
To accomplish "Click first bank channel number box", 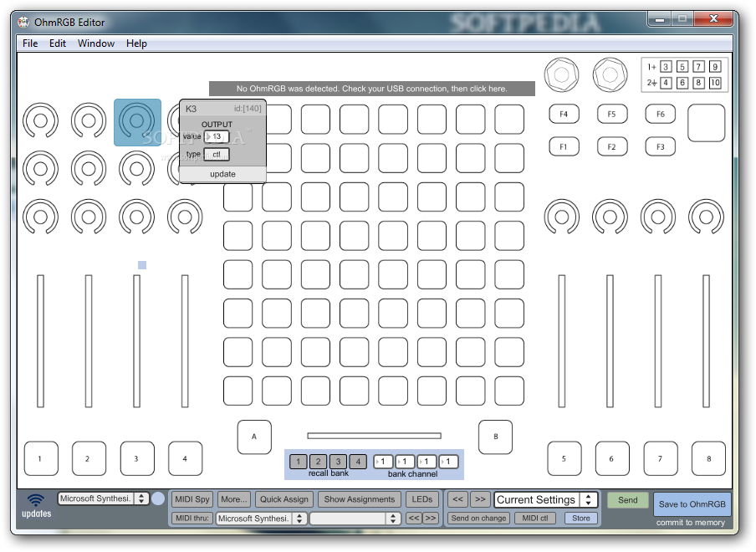I will [383, 462].
